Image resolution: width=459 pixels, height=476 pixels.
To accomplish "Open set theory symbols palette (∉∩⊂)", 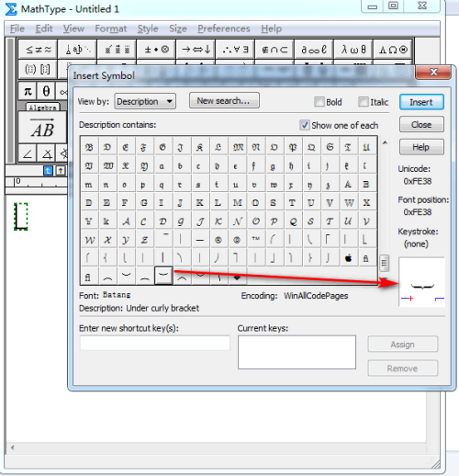I will point(274,50).
